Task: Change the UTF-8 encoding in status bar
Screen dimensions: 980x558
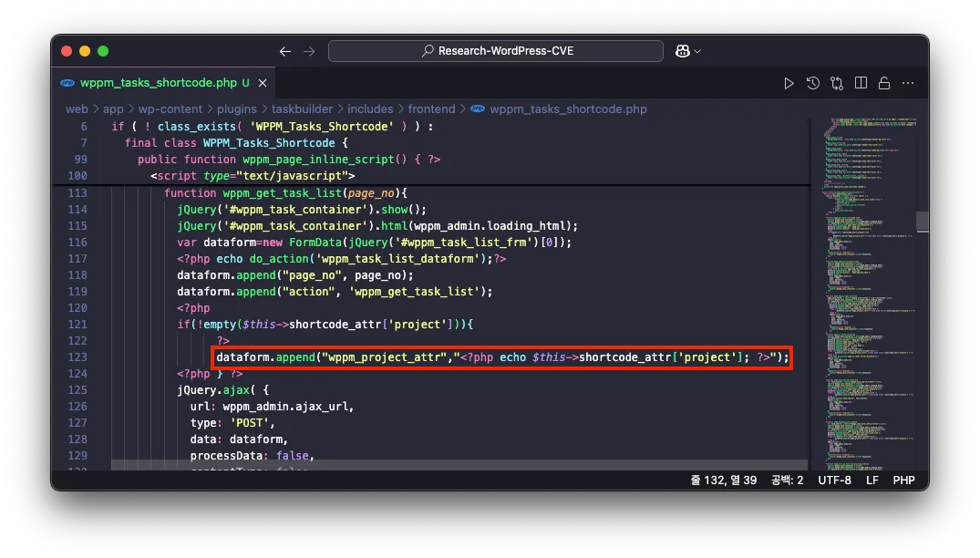Action: point(834,480)
